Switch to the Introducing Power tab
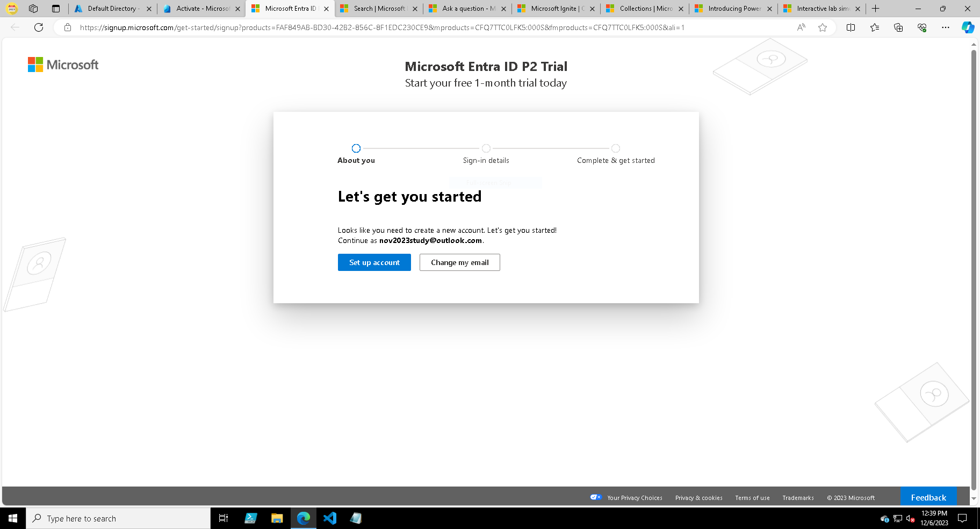Viewport: 980px width, 529px height. pyautogui.click(x=734, y=9)
